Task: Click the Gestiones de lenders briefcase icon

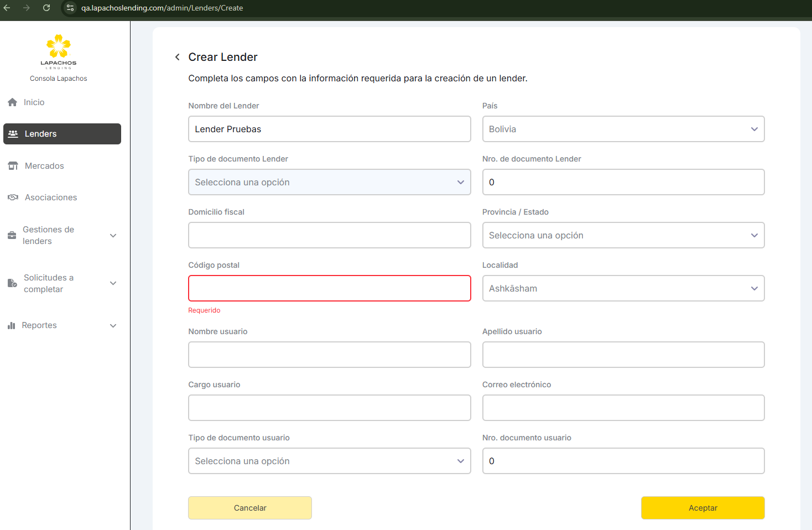Action: [x=12, y=236]
